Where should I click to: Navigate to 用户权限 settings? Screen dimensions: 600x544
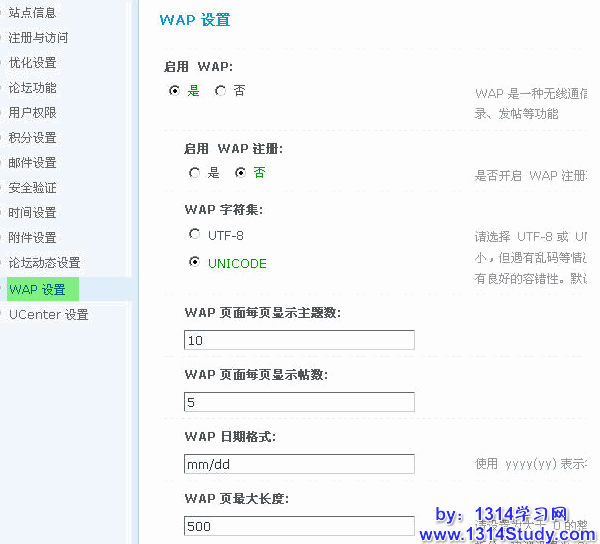32,113
